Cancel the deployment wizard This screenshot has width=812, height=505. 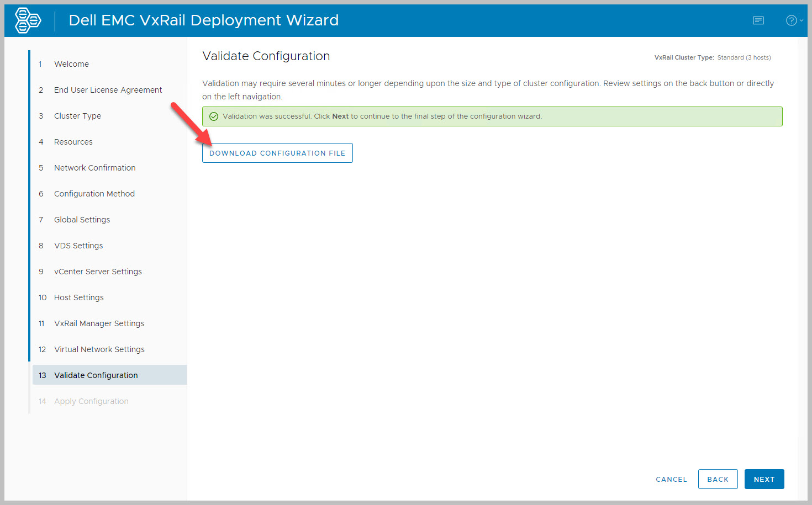(671, 479)
